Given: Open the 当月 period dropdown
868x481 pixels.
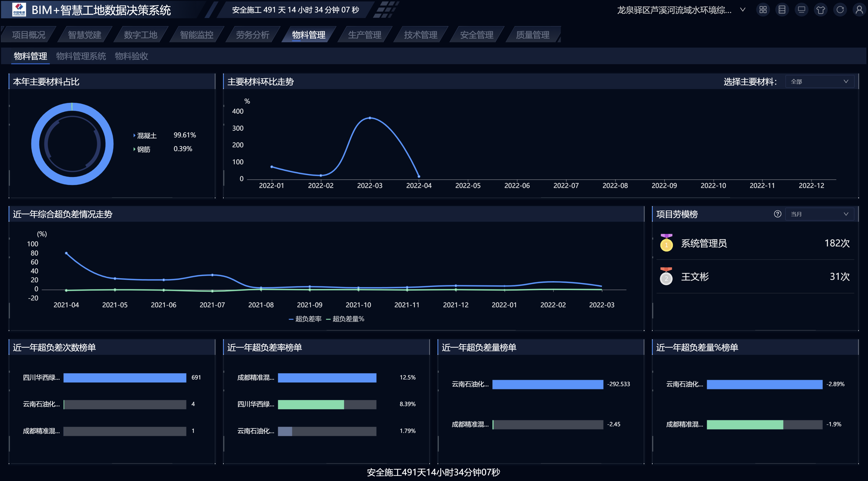Looking at the screenshot, I should coord(819,214).
